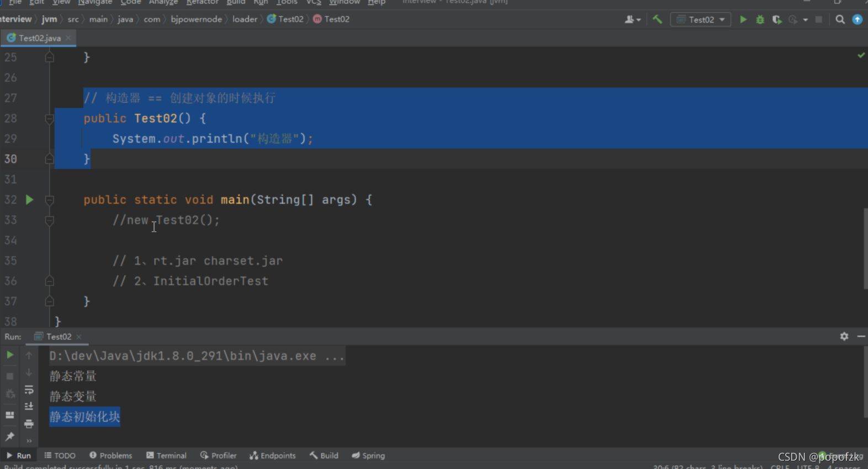This screenshot has width=868, height=469.
Task: Click the Print icon in Run console
Action: [29, 424]
